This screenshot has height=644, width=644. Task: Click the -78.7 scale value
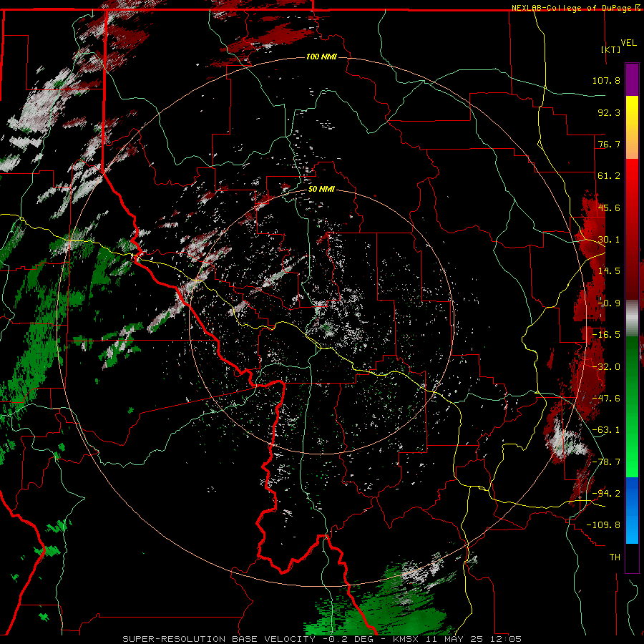tap(606, 462)
